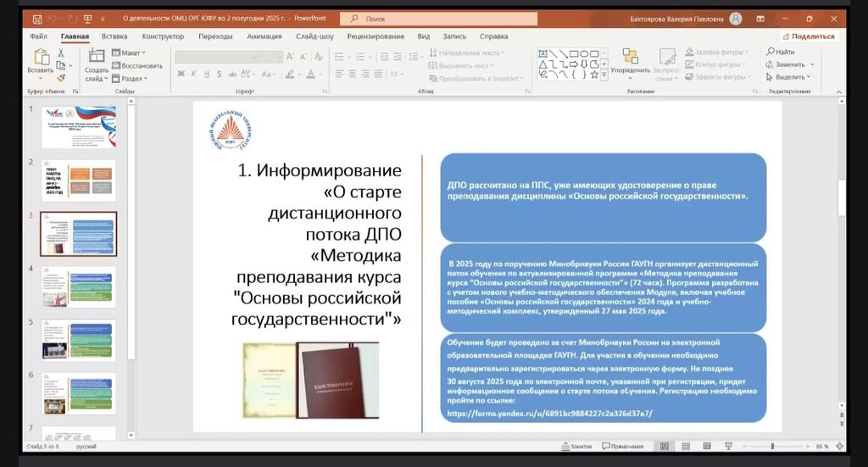Expand the Выделить selection dropdown
The width and height of the screenshot is (868, 467).
[x=794, y=77]
